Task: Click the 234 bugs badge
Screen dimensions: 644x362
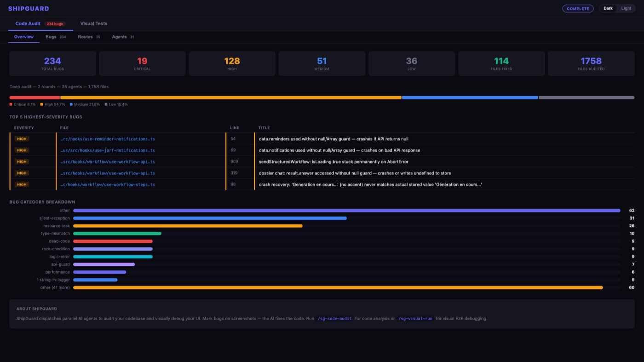Action: (x=55, y=24)
